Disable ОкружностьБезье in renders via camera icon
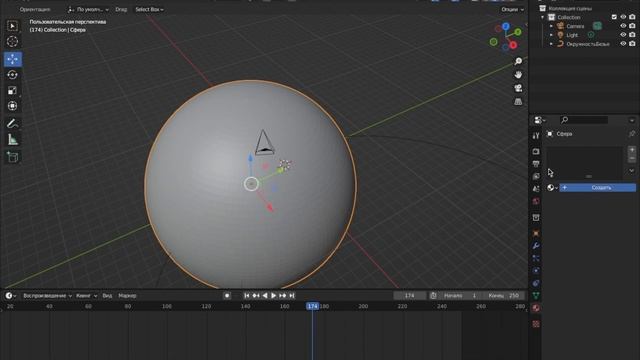This screenshot has width=640, height=360. point(632,44)
